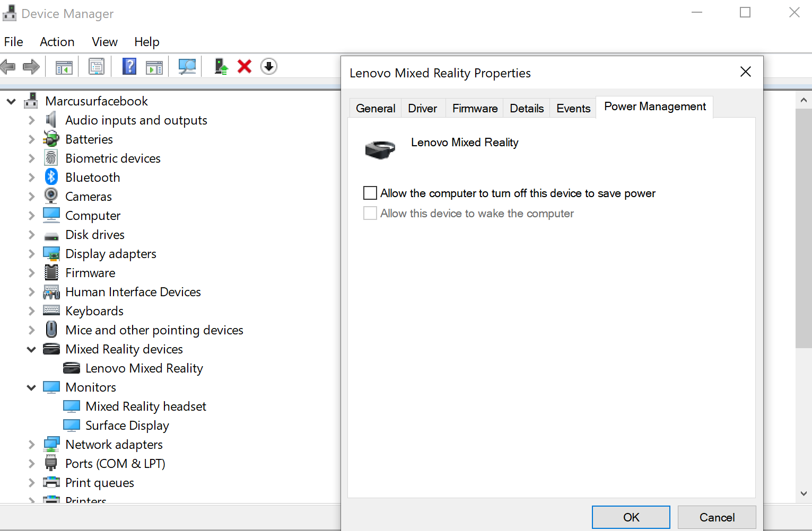Expand Audio inputs and outputs
Image resolution: width=812 pixels, height=531 pixels.
coord(31,120)
